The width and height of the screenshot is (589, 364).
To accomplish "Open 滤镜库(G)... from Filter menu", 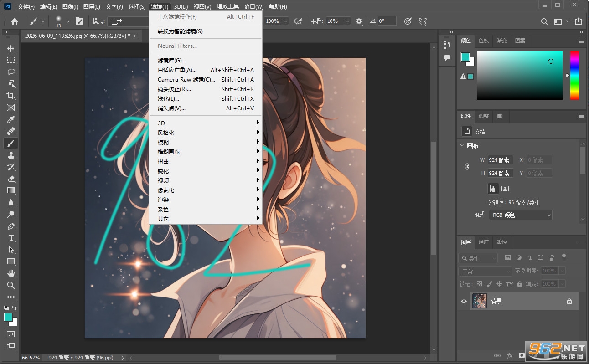I will (x=206, y=60).
